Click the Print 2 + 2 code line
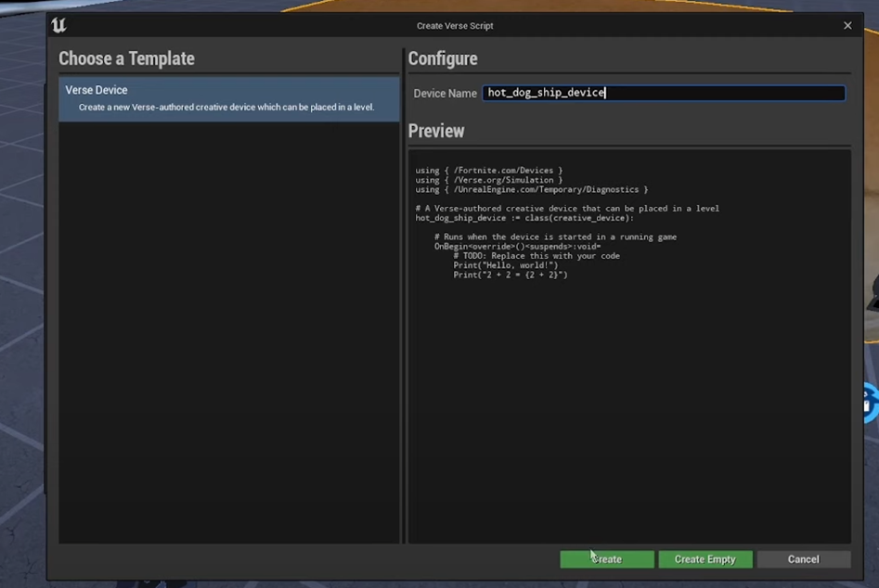 [x=511, y=275]
